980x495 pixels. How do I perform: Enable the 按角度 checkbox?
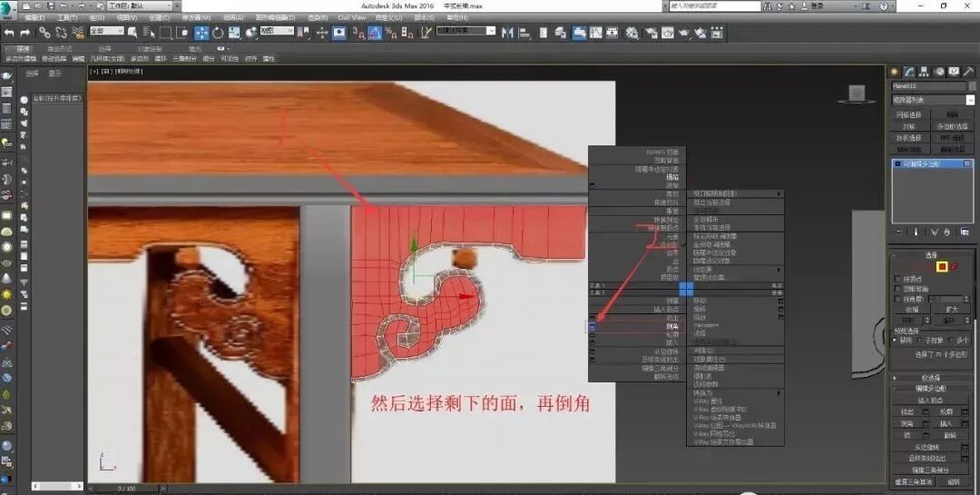[898, 299]
